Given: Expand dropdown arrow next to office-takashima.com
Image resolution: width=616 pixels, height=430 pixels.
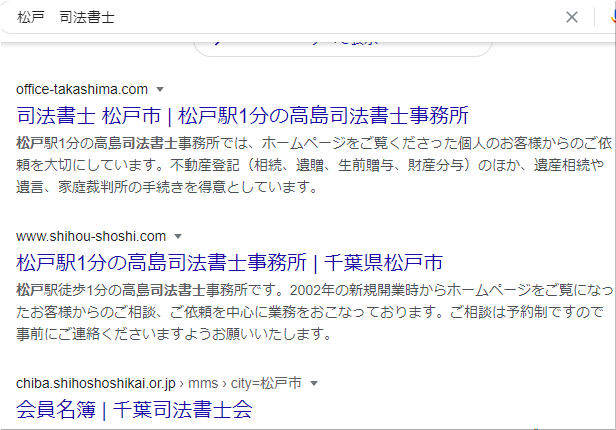Looking at the screenshot, I should [160, 90].
